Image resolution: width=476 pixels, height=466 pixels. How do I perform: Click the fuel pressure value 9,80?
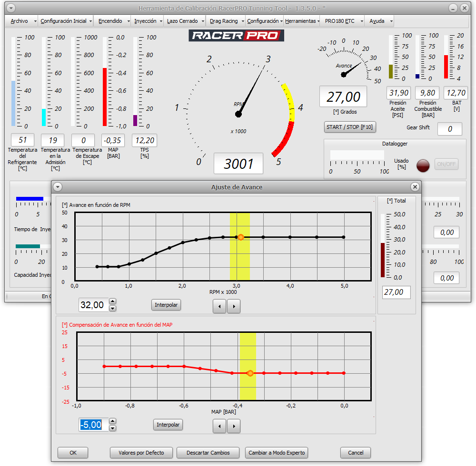click(x=427, y=93)
